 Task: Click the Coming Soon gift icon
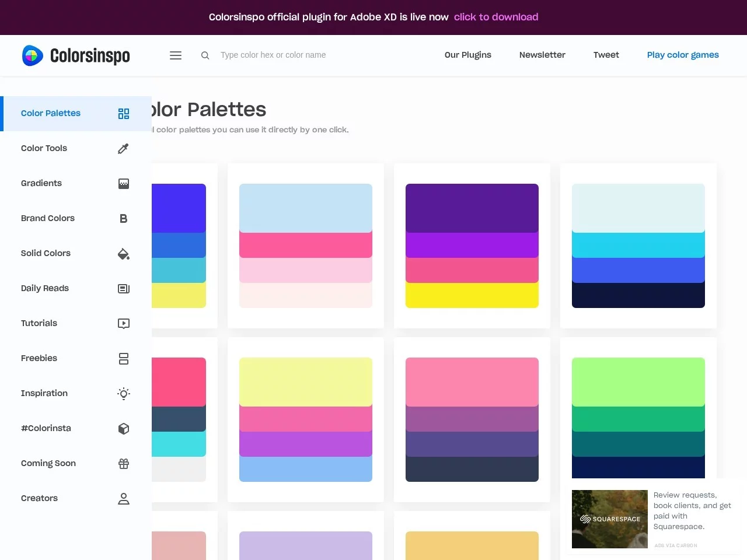[123, 463]
